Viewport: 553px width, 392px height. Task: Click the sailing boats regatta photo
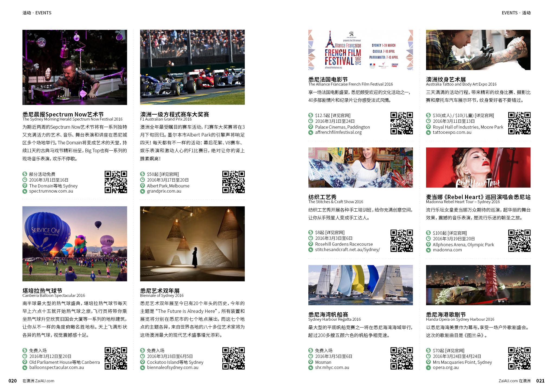click(360, 285)
